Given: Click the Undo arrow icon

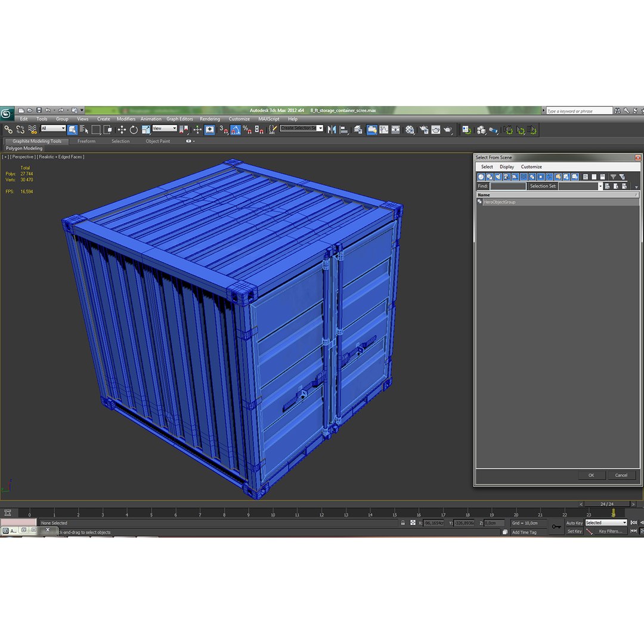Looking at the screenshot, I should 48,110.
